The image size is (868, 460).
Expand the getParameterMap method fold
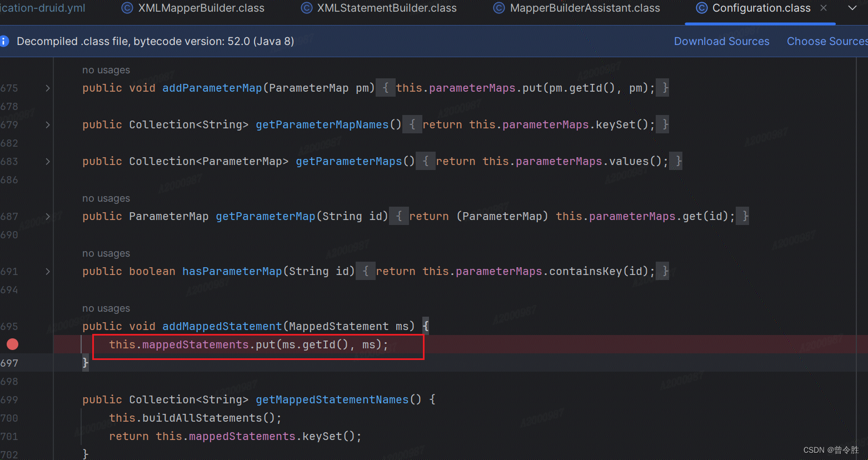point(48,217)
